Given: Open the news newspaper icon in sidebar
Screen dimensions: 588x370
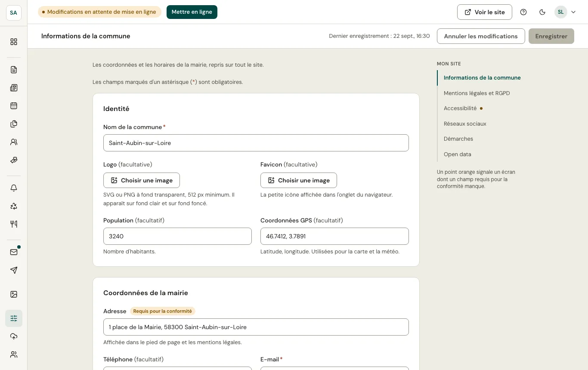Looking at the screenshot, I should pyautogui.click(x=14, y=88).
